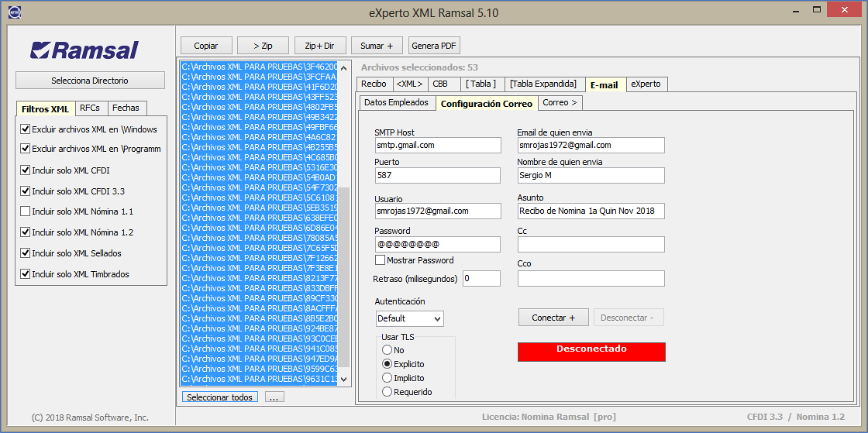Click Seleccionar todos button
Image resolution: width=868 pixels, height=433 pixels.
pos(220,397)
